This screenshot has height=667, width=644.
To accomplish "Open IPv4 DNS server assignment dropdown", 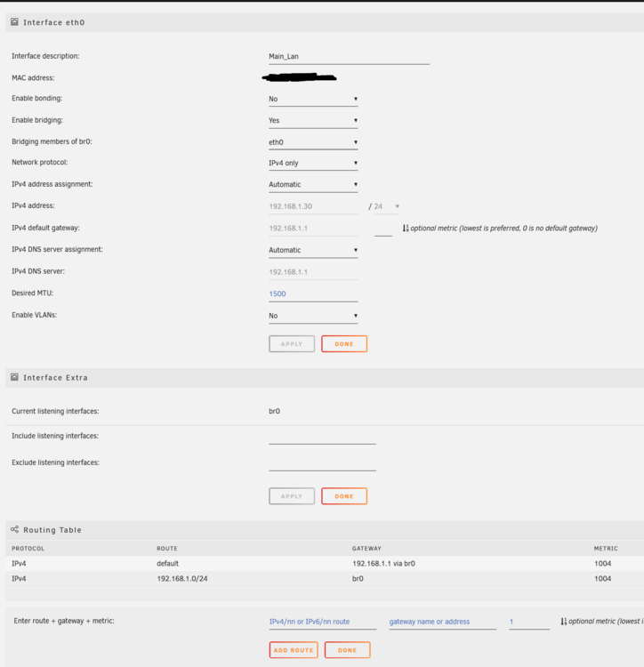I will pos(313,250).
